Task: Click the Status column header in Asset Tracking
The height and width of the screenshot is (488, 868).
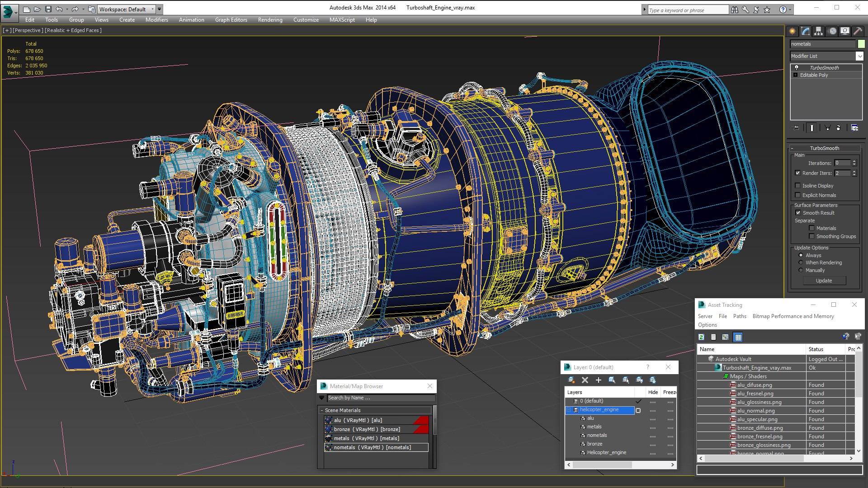Action: click(x=826, y=349)
